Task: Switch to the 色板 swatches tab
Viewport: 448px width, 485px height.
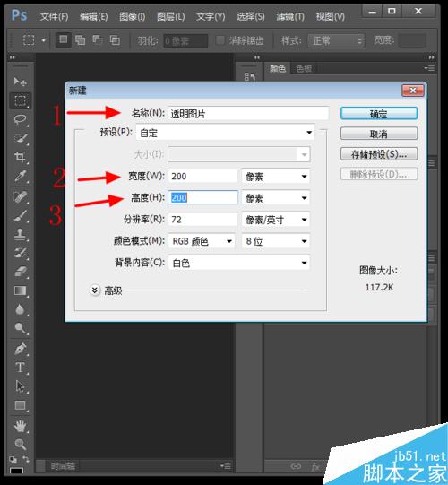Action: pos(304,68)
